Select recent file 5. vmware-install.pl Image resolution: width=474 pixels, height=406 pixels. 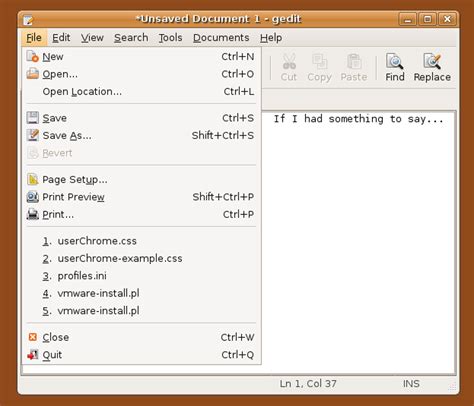[141, 311]
